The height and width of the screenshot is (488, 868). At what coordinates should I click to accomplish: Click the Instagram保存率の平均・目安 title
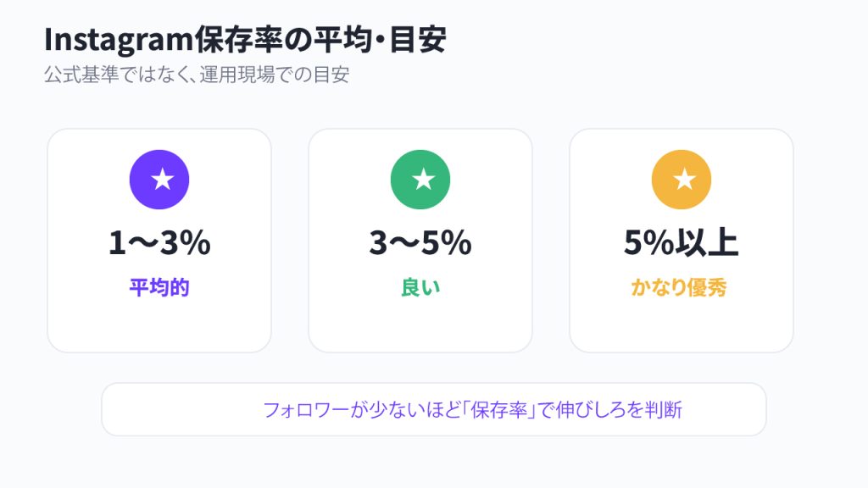(245, 40)
